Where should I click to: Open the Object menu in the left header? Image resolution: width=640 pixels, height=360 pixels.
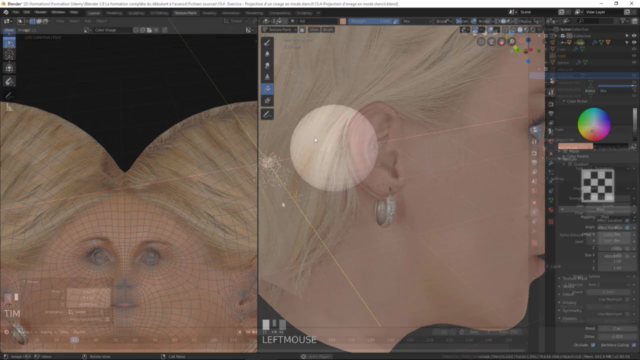[x=101, y=21]
